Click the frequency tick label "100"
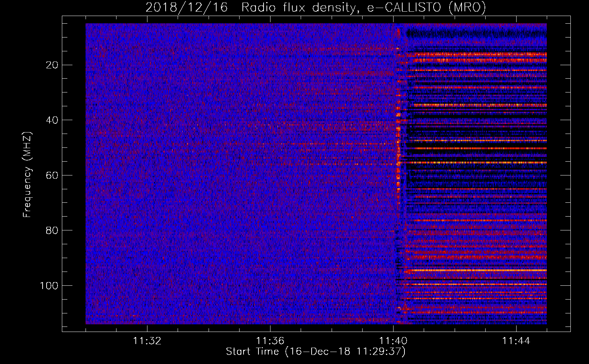 tap(49, 286)
